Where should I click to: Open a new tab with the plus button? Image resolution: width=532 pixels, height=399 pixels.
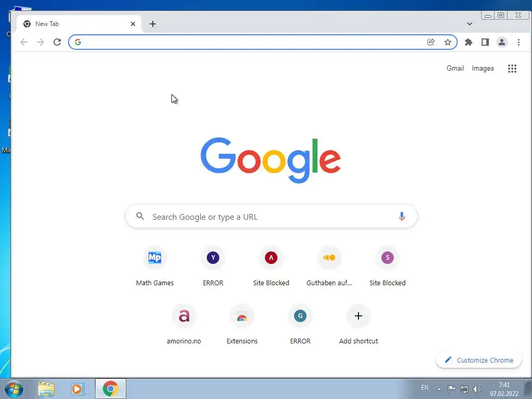[153, 24]
